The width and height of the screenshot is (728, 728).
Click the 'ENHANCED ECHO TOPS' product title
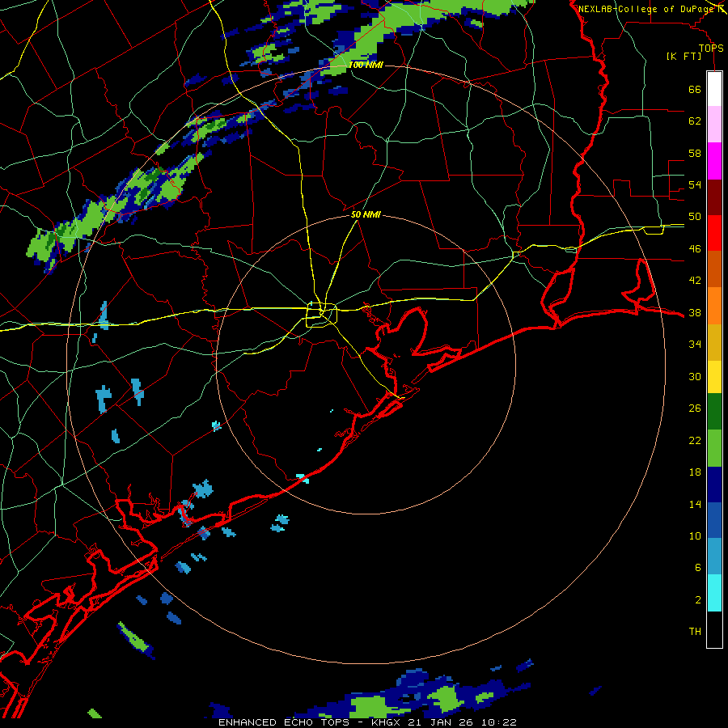pos(284,722)
